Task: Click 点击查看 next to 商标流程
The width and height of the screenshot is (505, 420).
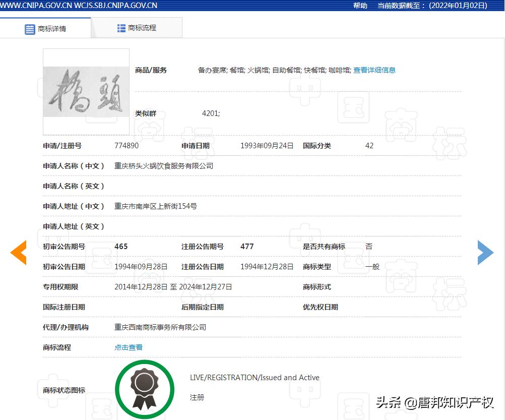Action: [128, 347]
